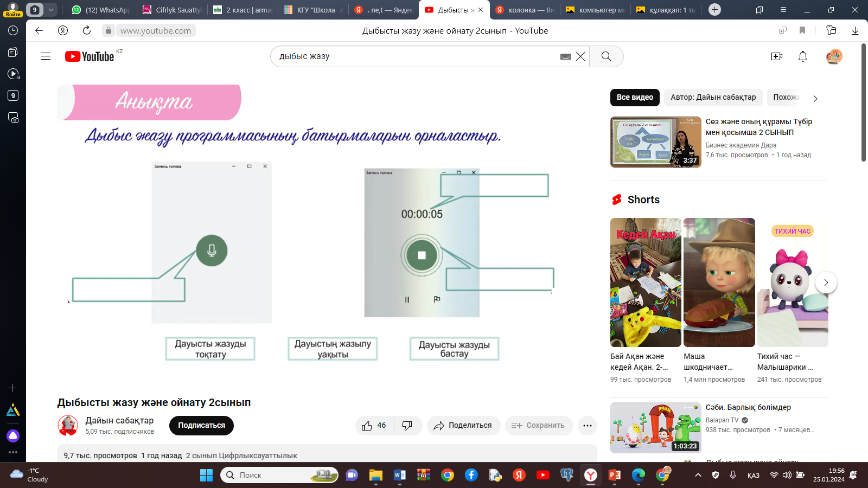Open Сөз және оның құрамы video title
The image size is (868, 488).
(758, 127)
